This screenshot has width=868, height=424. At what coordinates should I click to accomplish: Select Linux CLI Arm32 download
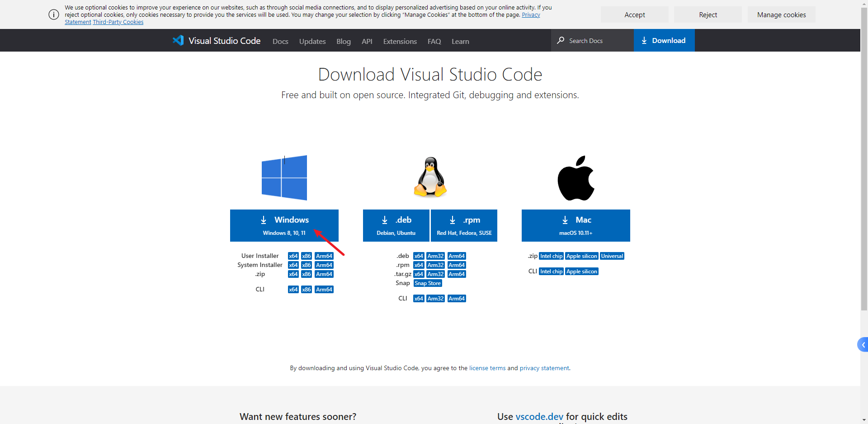coord(436,299)
